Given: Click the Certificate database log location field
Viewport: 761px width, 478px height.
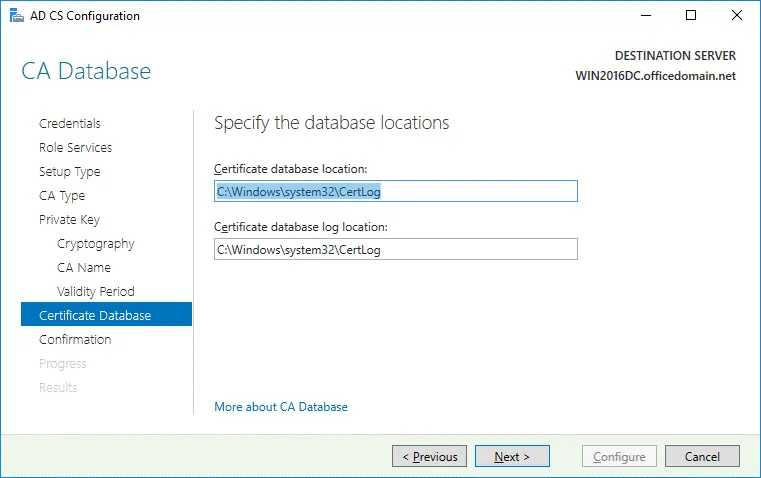Looking at the screenshot, I should (x=395, y=249).
